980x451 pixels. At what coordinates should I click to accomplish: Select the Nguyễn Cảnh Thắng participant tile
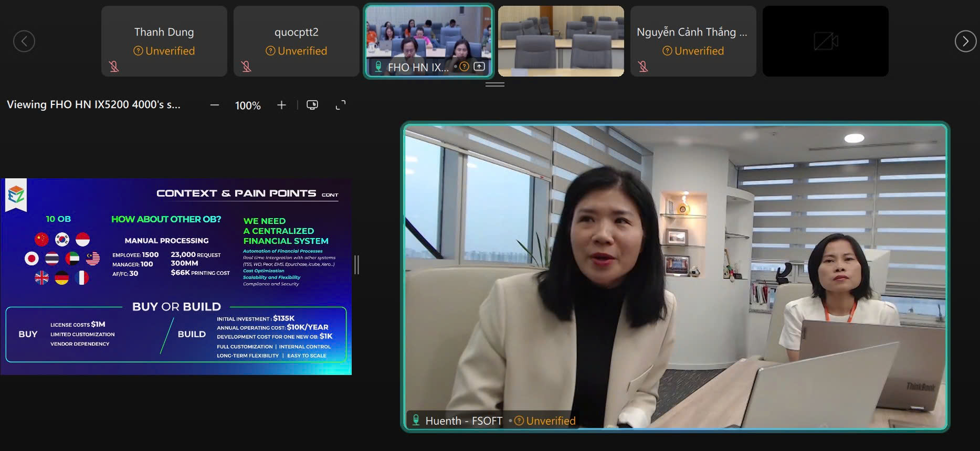click(x=693, y=41)
